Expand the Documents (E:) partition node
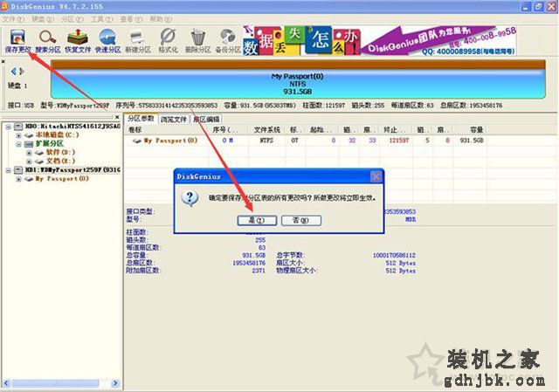This screenshot has height=392, width=559. click(29, 162)
